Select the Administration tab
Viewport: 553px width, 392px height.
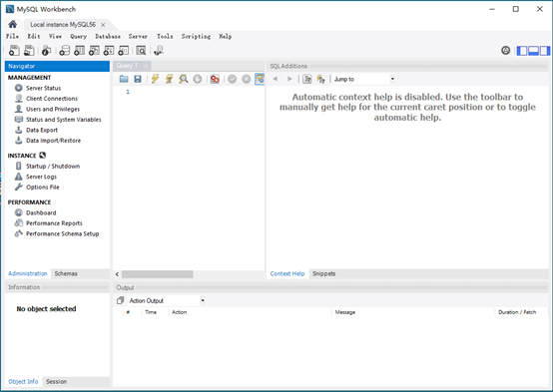click(x=28, y=273)
